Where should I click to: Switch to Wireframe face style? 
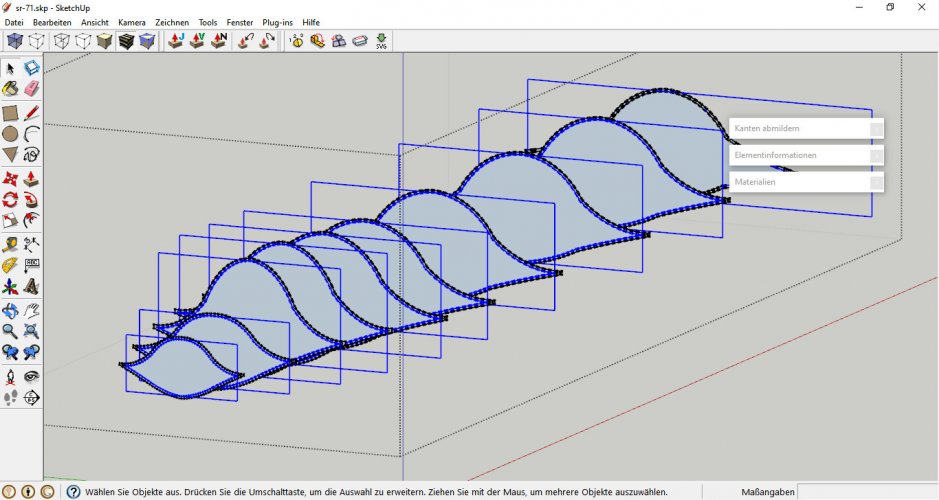[61, 41]
